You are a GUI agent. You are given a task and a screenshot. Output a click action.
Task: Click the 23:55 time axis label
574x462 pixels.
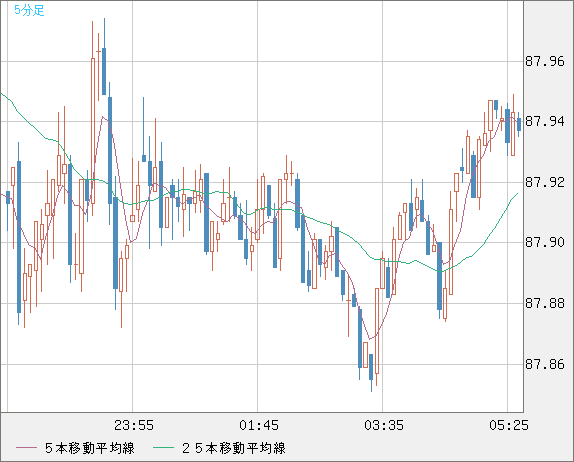point(134,425)
